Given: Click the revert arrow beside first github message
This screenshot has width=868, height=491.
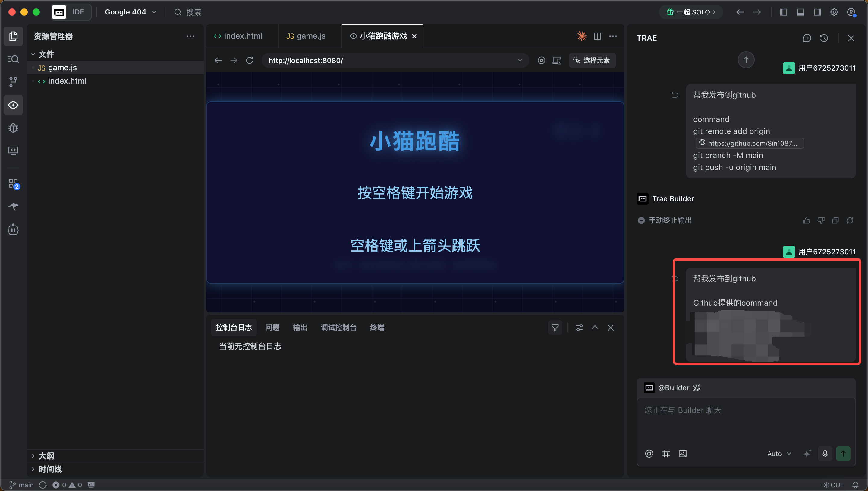Looking at the screenshot, I should [x=675, y=95].
